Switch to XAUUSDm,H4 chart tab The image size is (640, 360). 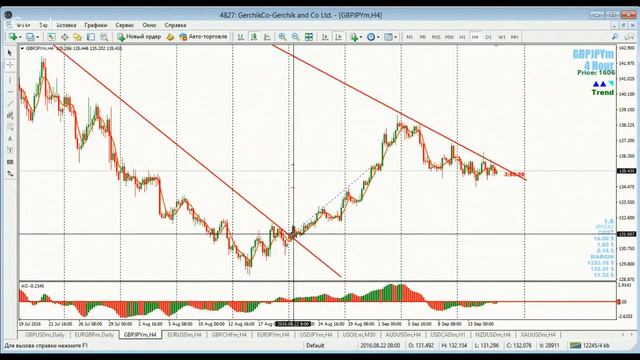click(538, 335)
